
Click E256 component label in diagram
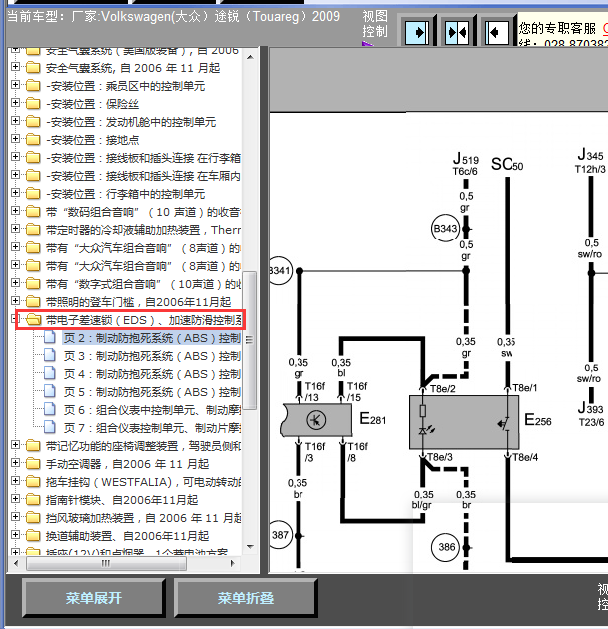point(538,420)
